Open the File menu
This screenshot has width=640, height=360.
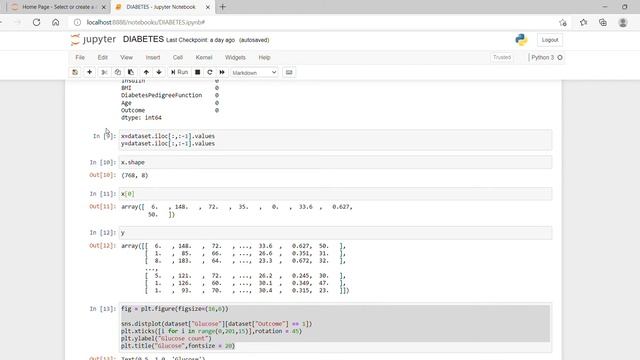pyautogui.click(x=80, y=58)
